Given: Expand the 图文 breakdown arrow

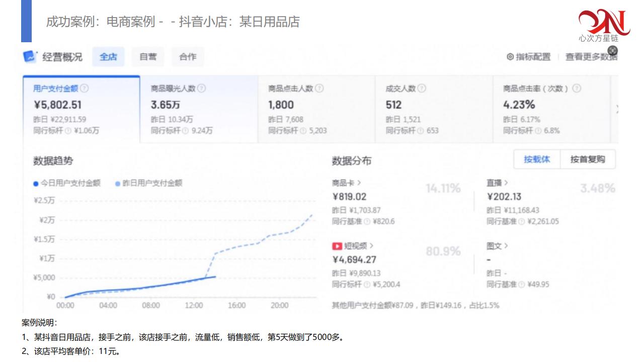Looking at the screenshot, I should click(x=506, y=246).
